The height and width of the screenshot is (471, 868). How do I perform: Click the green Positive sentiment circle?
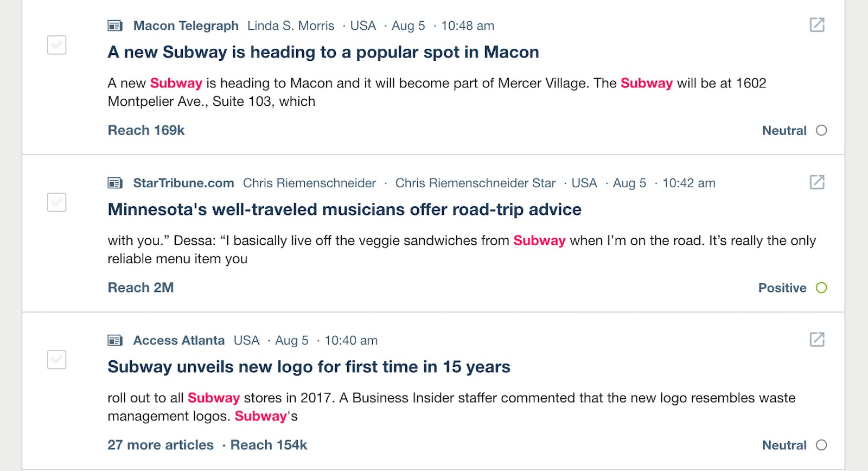pyautogui.click(x=821, y=288)
